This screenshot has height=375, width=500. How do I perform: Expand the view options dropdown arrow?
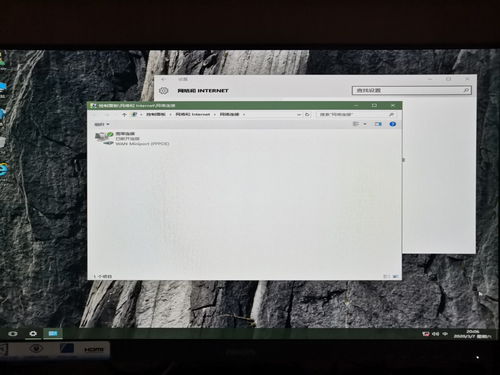365,124
